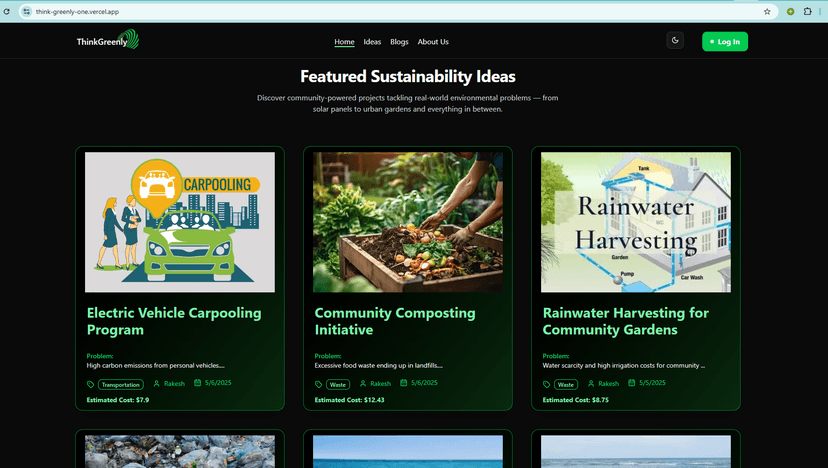Click the author icon on Composting card
Image resolution: width=828 pixels, height=468 pixels.
point(363,383)
